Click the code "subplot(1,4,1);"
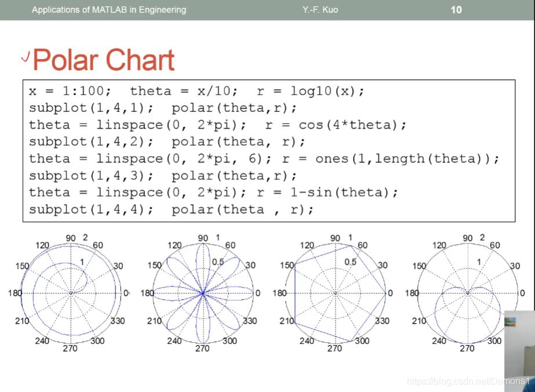535x392 pixels. point(91,108)
